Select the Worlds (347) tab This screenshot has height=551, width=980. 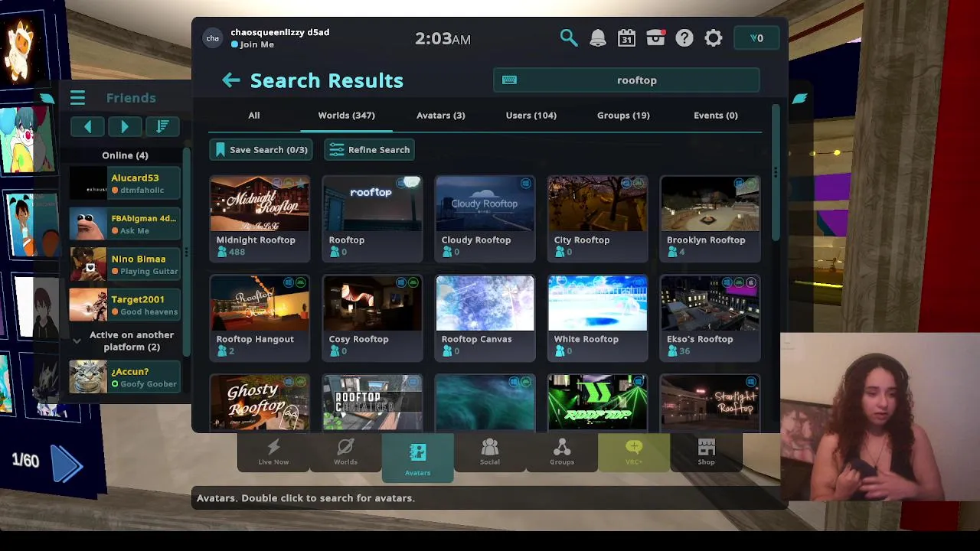tap(346, 116)
